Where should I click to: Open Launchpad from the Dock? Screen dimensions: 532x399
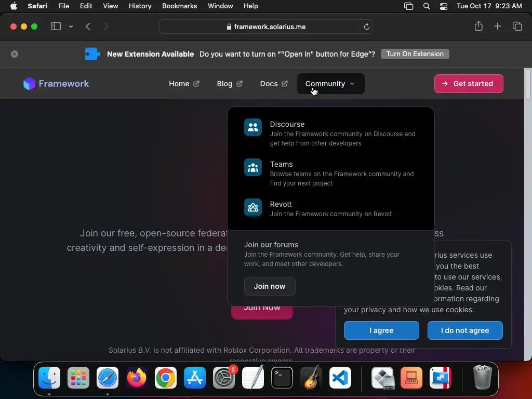[x=78, y=378]
